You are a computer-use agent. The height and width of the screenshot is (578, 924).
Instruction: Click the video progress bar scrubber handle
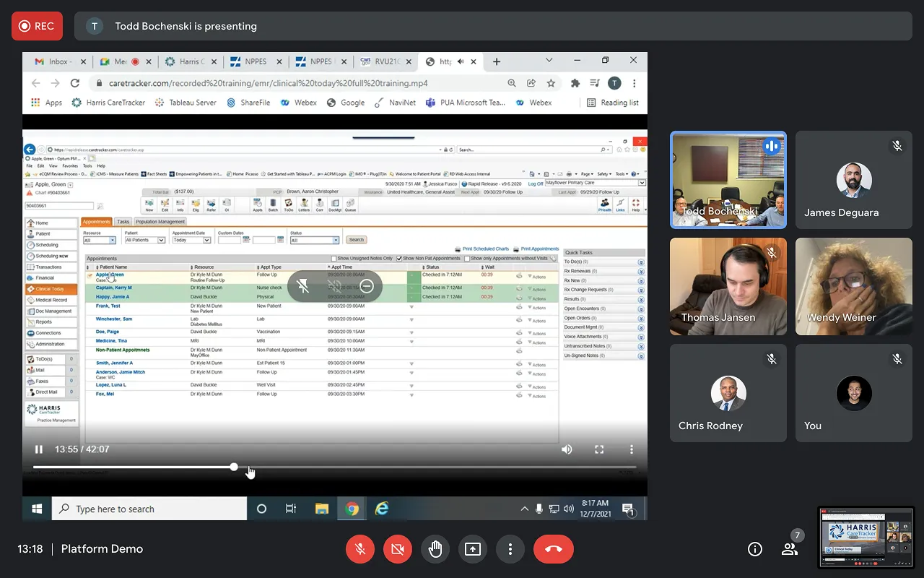pyautogui.click(x=234, y=467)
